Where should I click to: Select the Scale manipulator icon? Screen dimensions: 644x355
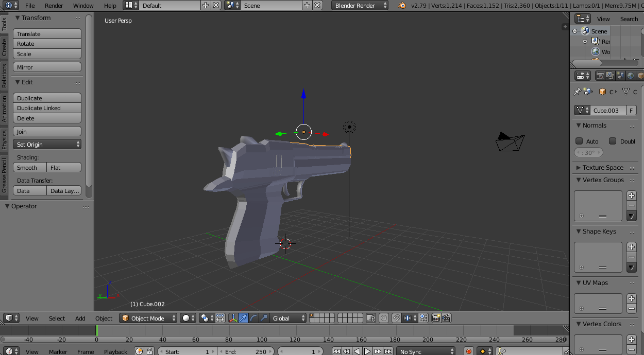(264, 318)
